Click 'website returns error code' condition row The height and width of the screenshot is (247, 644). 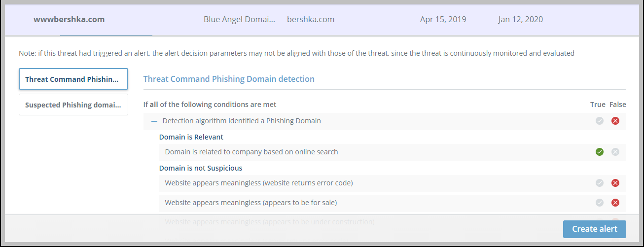coord(259,183)
